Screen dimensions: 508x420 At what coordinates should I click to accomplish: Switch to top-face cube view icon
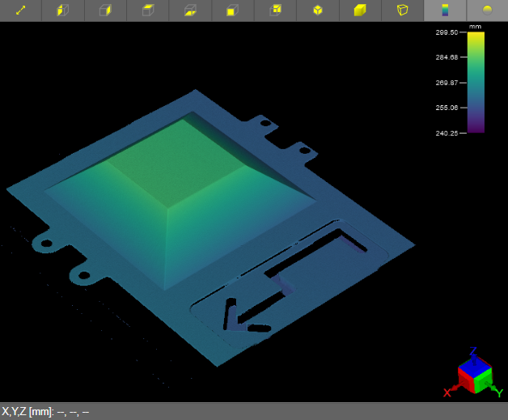point(148,11)
